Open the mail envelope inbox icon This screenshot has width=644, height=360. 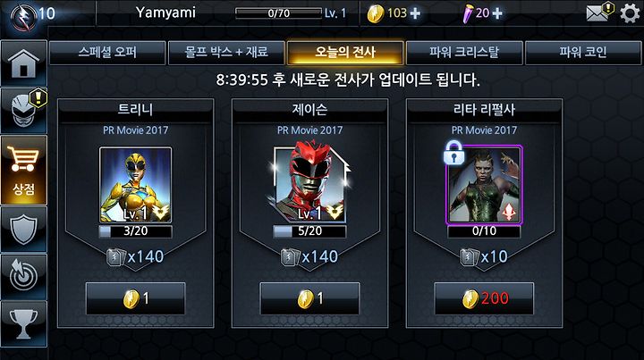coord(598,13)
